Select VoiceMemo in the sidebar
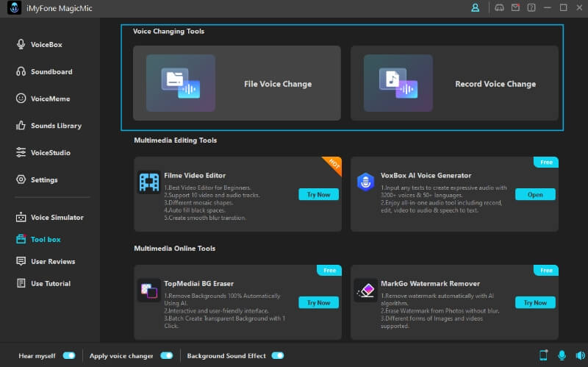 pos(43,99)
